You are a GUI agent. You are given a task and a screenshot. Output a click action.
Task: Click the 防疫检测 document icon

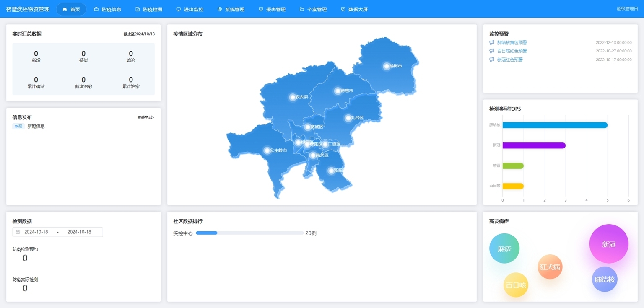tap(137, 9)
